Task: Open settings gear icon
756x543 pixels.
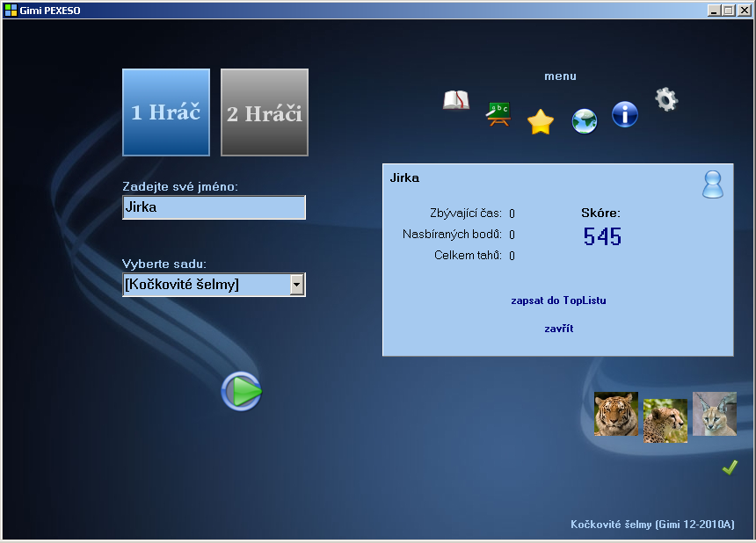Action: [x=666, y=99]
